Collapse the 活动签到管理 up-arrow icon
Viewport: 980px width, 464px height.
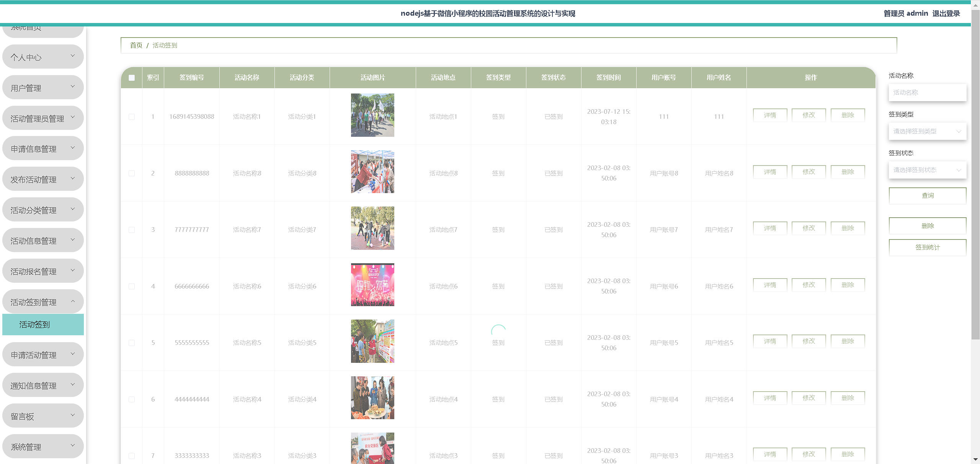point(73,301)
